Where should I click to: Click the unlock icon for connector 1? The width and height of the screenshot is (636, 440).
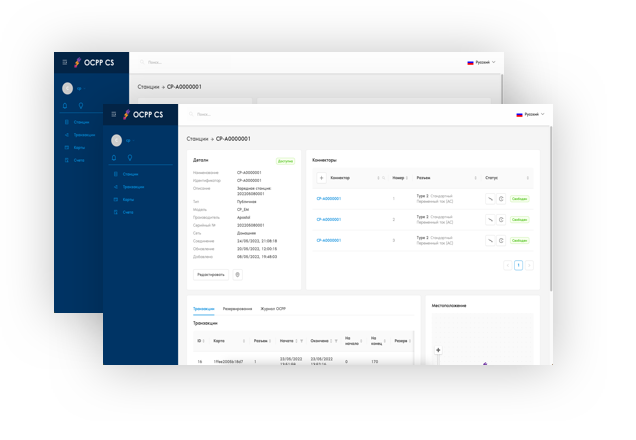pyautogui.click(x=490, y=198)
